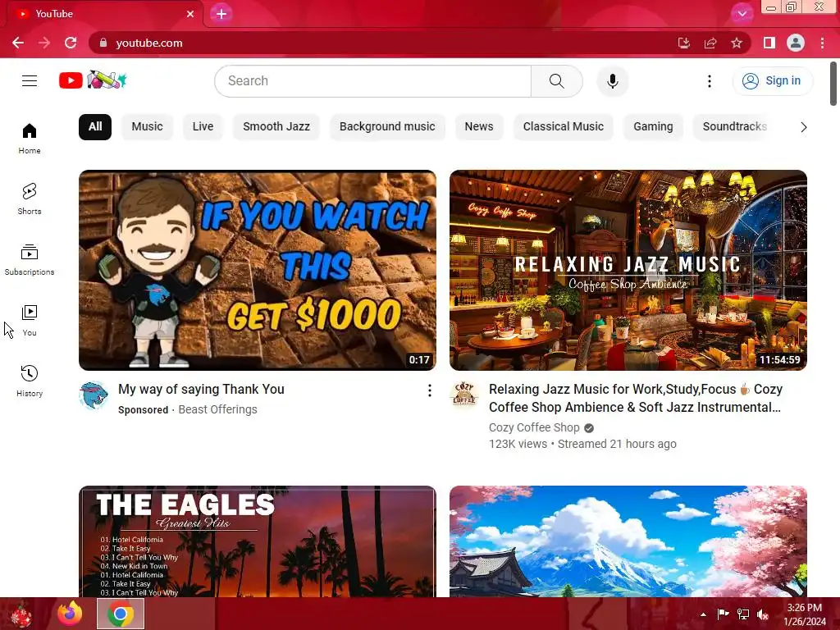
Task: Open the Cozy Coffee Shop channel name
Action: tap(534, 427)
